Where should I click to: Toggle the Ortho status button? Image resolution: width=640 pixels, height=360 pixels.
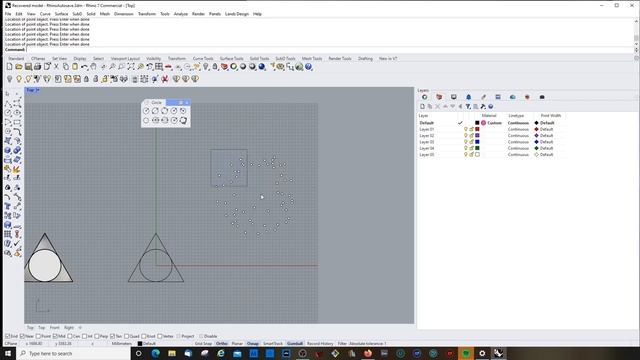point(221,344)
